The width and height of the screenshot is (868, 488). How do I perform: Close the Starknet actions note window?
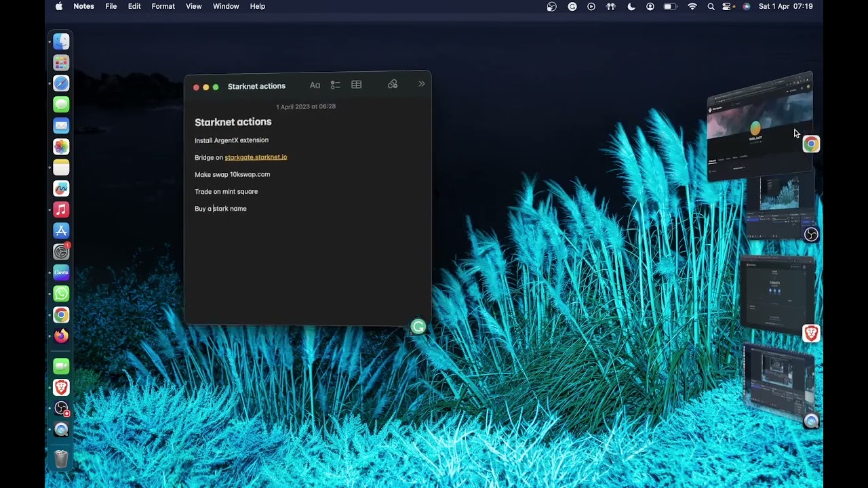[196, 87]
